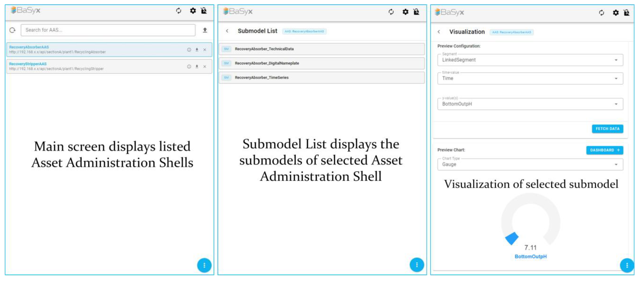Go back from the Visualization screen
This screenshot has height=283, width=644.
pyautogui.click(x=439, y=32)
